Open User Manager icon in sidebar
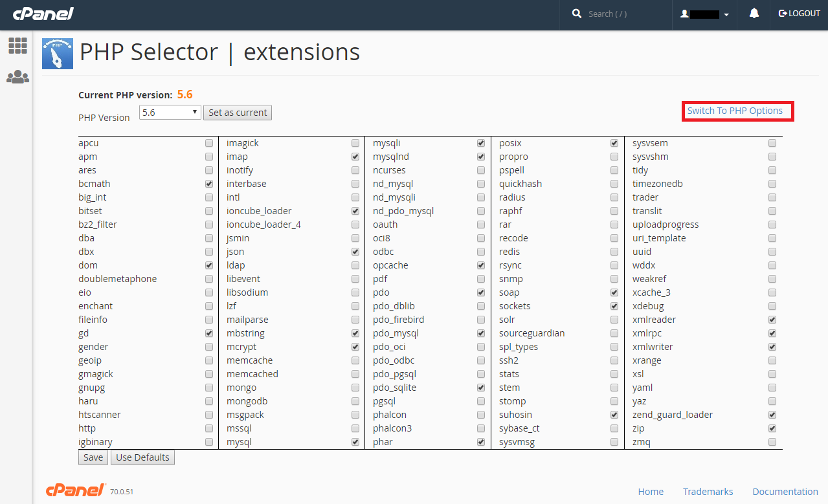828x504 pixels. pyautogui.click(x=17, y=77)
